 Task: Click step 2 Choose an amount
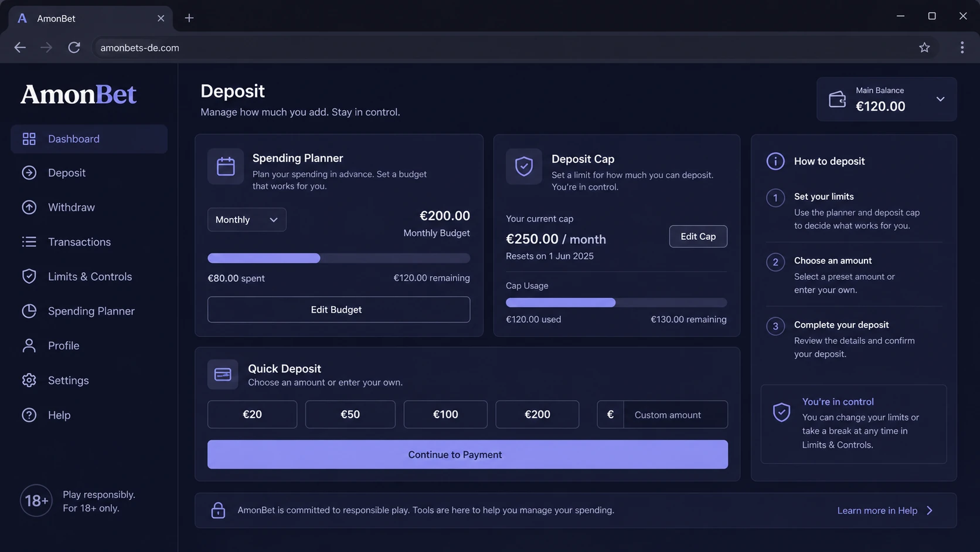pyautogui.click(x=855, y=275)
